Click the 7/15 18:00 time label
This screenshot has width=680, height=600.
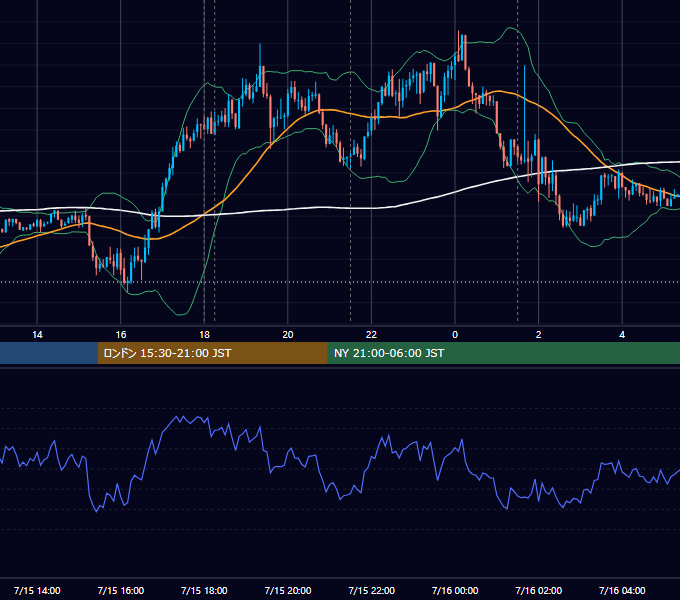click(204, 590)
